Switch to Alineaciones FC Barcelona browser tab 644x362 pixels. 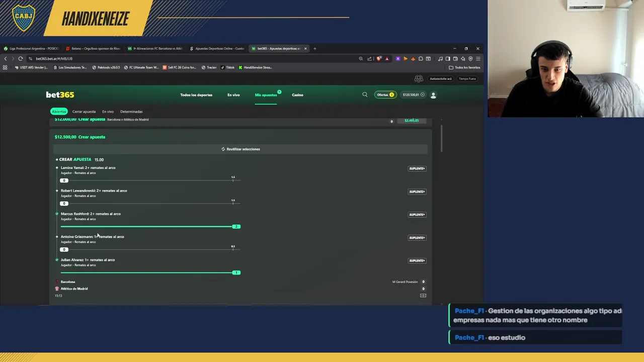click(x=155, y=49)
